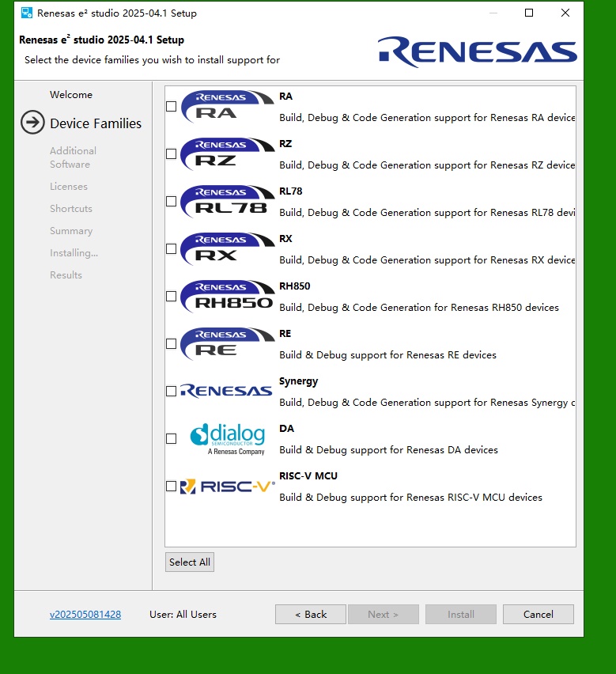Select the RH850 device family checkbox
This screenshot has height=674, width=616.
click(x=171, y=296)
